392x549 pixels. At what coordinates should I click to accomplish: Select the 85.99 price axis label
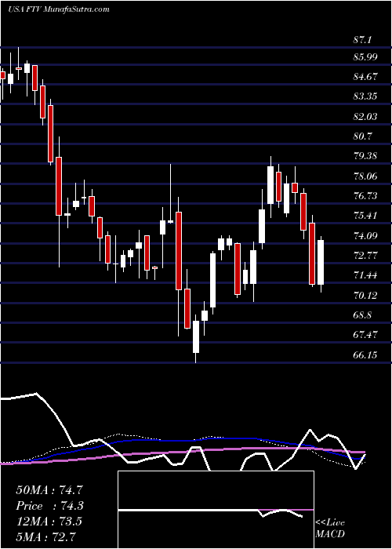point(366,56)
